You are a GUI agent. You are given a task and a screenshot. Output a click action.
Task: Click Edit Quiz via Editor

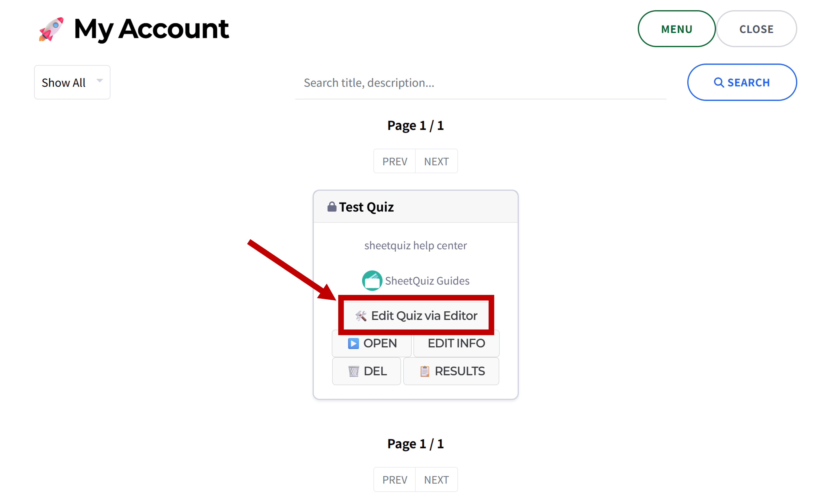[415, 315]
